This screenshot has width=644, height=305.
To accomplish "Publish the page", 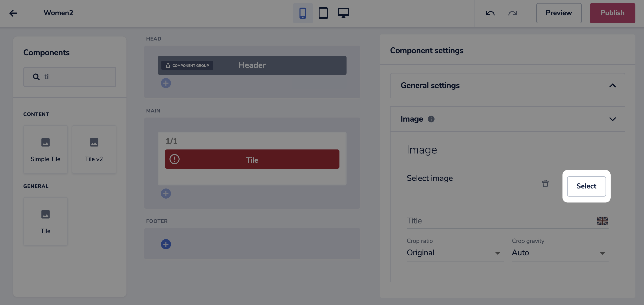I will [x=612, y=13].
